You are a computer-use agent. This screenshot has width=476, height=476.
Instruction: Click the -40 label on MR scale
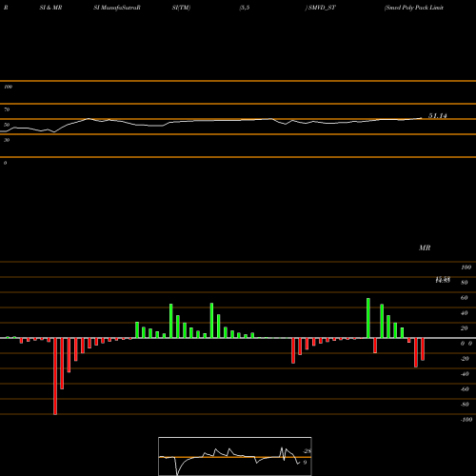[465, 374]
